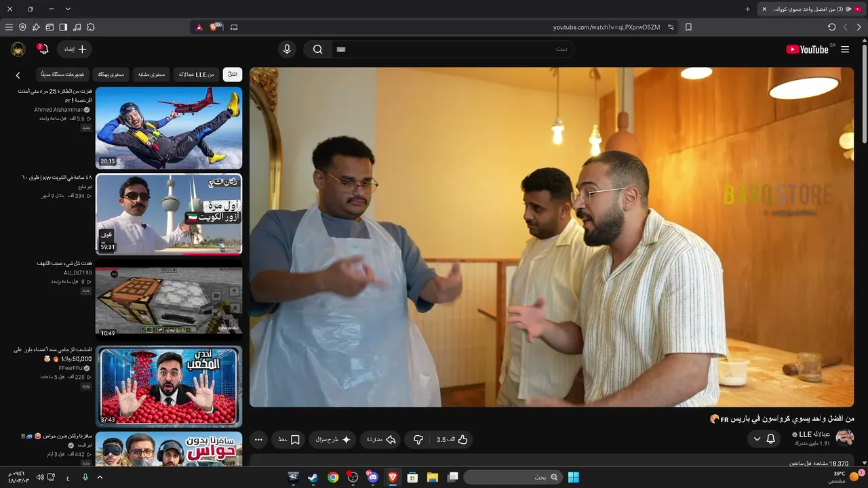The width and height of the screenshot is (868, 488).
Task: Open the YouTube guide hamburger menu
Action: pyautogui.click(x=845, y=49)
